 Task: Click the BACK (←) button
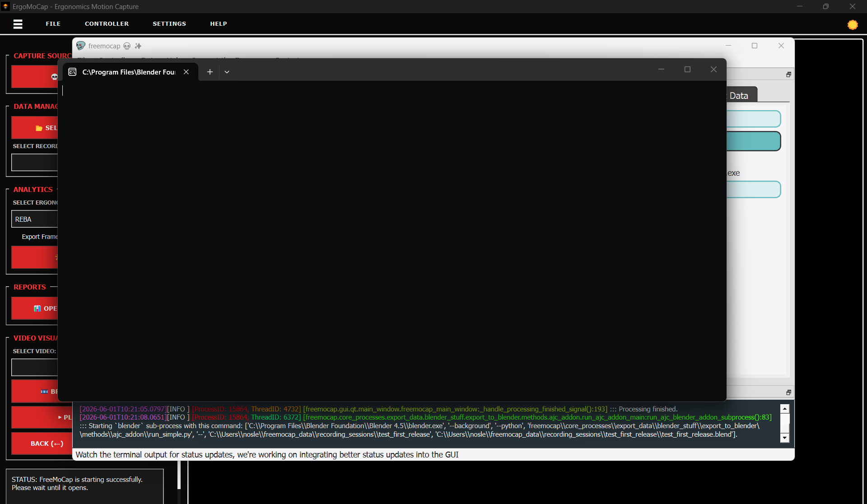click(42, 443)
